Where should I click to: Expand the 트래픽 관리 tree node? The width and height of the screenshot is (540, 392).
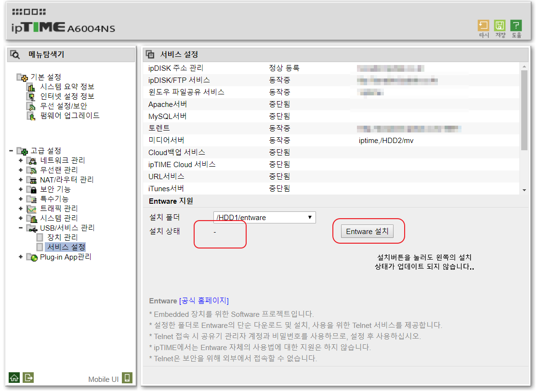pyautogui.click(x=21, y=209)
